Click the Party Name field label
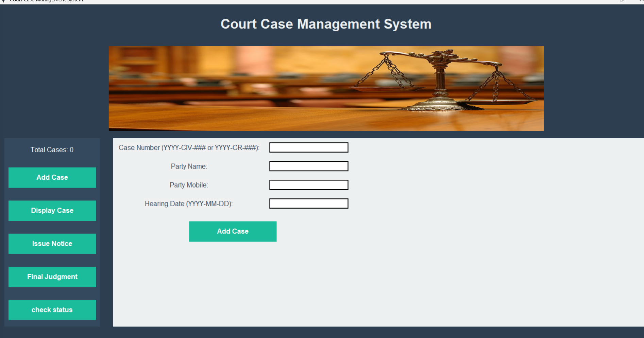 (189, 166)
